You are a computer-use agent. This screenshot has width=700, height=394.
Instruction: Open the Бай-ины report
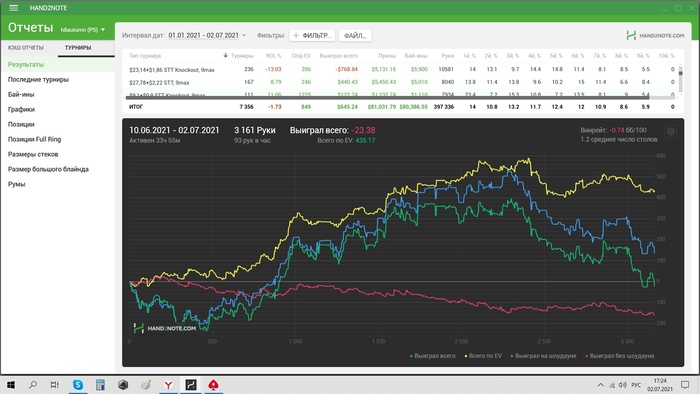click(x=21, y=94)
